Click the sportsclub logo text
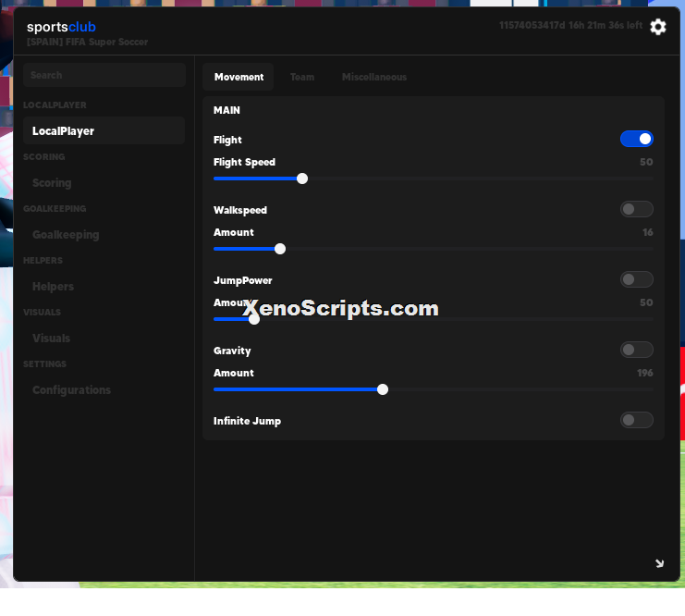 click(61, 27)
